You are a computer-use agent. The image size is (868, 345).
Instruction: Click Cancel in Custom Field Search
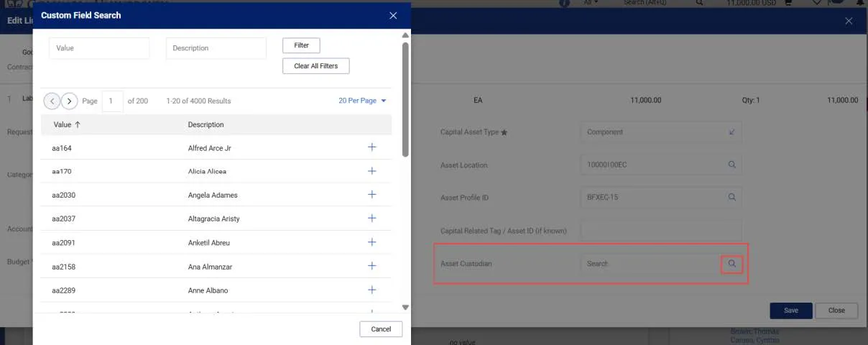[381, 329]
